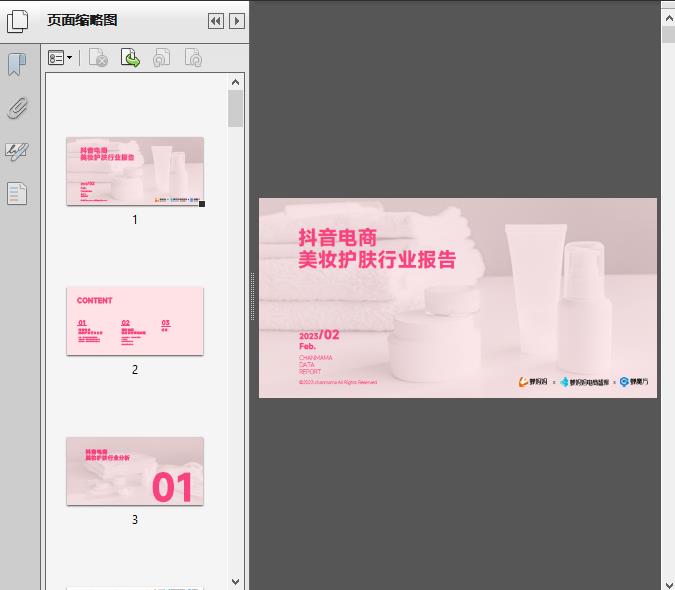Rotate pages counterclockwise icon
This screenshot has height=590, width=675.
tap(162, 58)
